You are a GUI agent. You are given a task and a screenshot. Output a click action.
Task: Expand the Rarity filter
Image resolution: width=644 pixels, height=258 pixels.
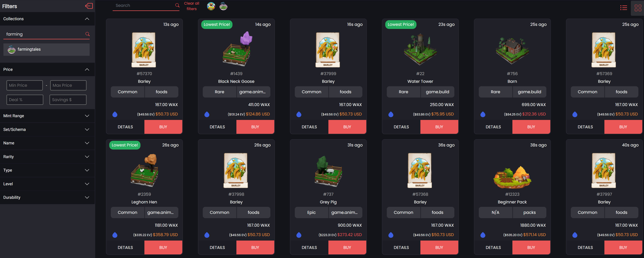[x=47, y=157]
